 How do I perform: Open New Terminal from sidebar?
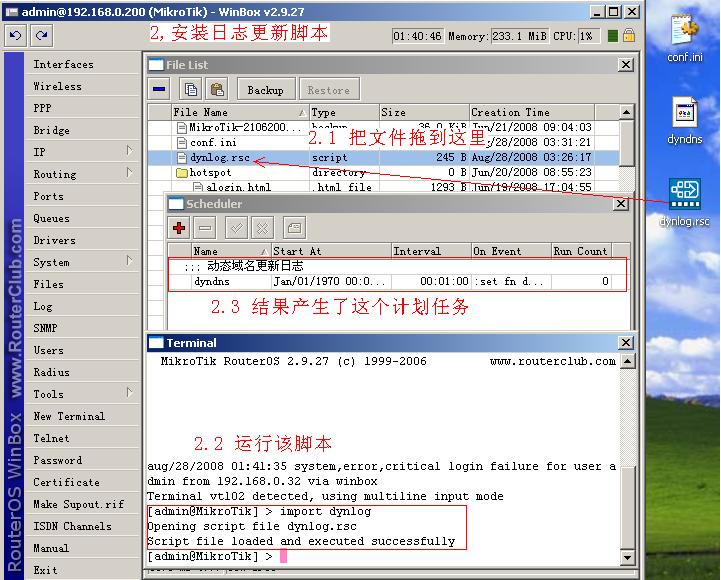click(x=82, y=416)
